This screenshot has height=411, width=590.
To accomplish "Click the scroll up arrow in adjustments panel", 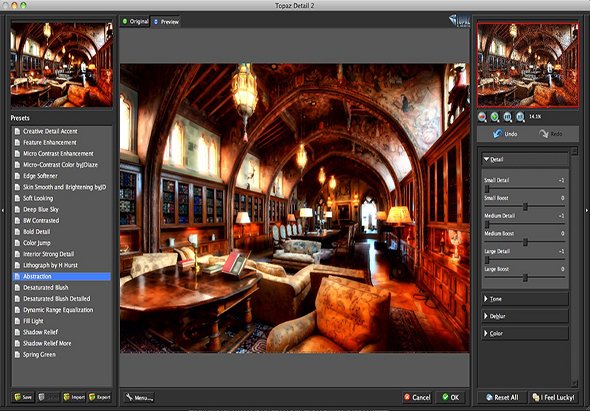I will (574, 151).
